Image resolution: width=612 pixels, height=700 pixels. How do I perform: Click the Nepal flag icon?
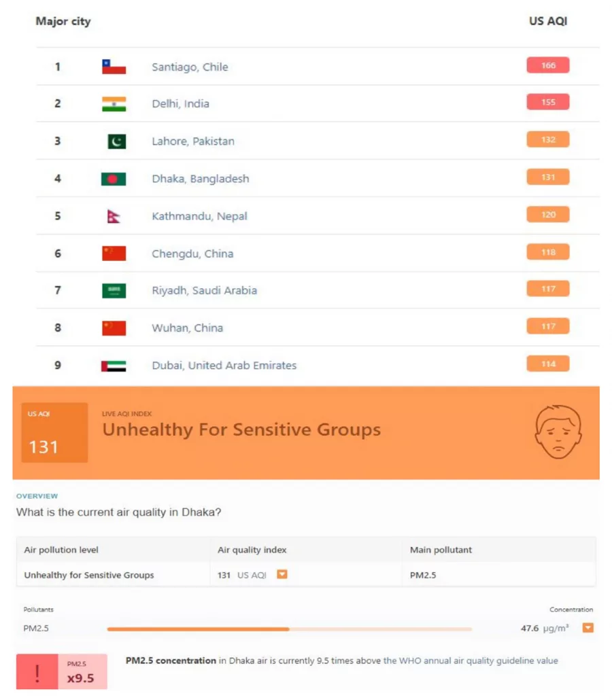[x=112, y=215]
